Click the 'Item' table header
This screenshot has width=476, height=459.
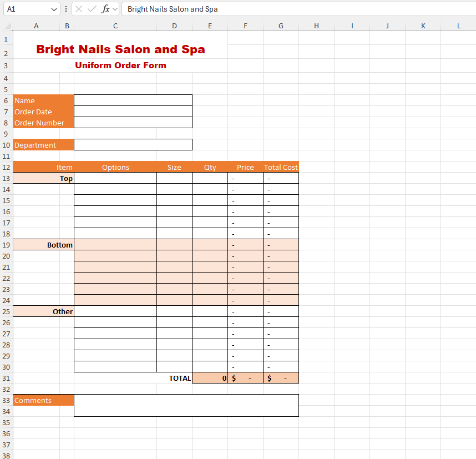coord(43,167)
